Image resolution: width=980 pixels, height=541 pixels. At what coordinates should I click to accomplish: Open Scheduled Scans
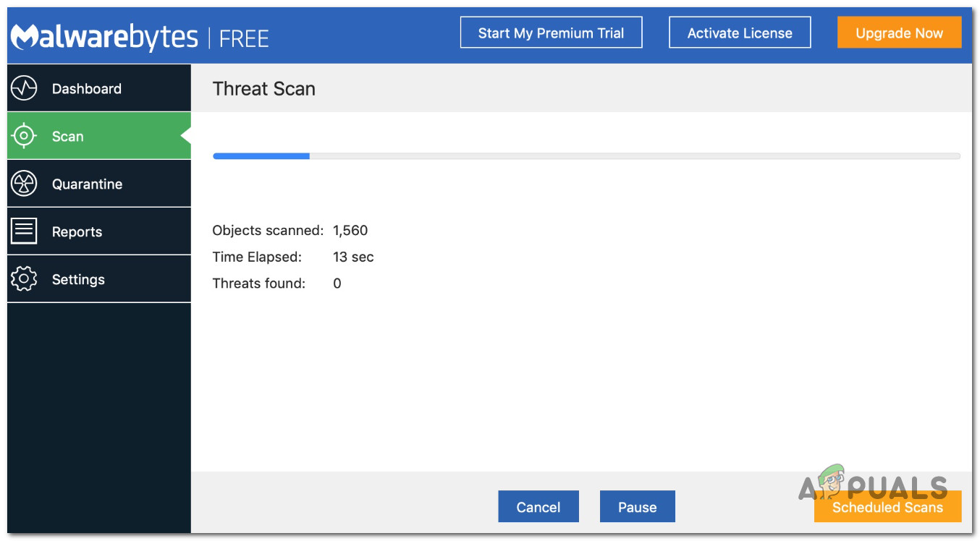pyautogui.click(x=887, y=507)
